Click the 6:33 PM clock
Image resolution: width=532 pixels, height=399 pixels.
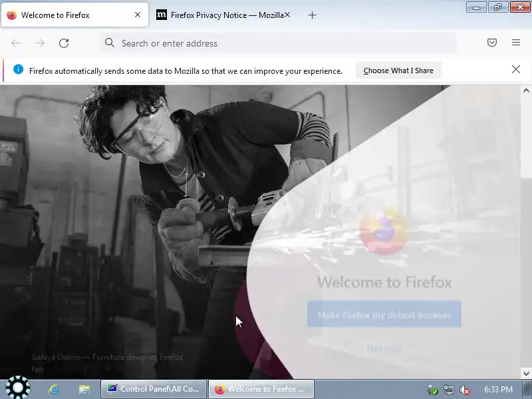pos(498,389)
